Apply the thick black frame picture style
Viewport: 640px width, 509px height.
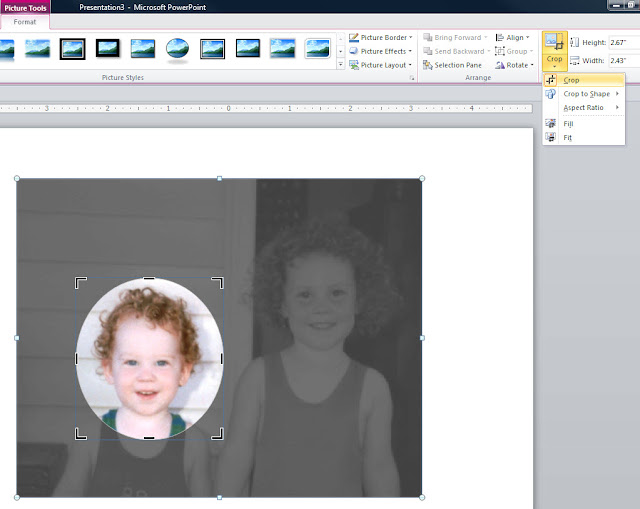[x=108, y=48]
